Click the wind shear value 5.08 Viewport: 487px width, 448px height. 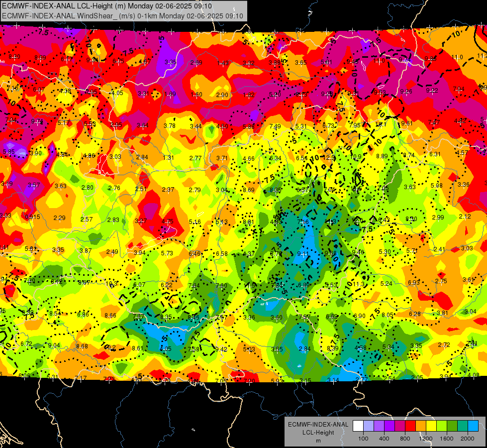[x=436, y=186]
